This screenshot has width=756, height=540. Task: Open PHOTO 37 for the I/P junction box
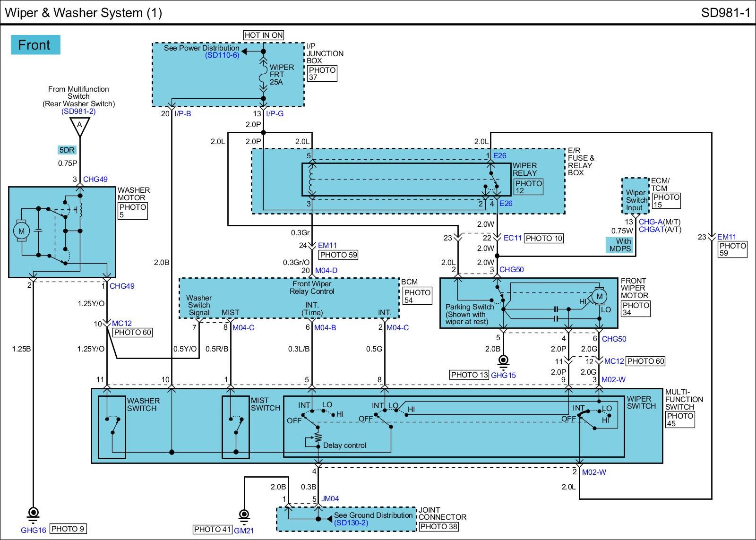[x=322, y=74]
